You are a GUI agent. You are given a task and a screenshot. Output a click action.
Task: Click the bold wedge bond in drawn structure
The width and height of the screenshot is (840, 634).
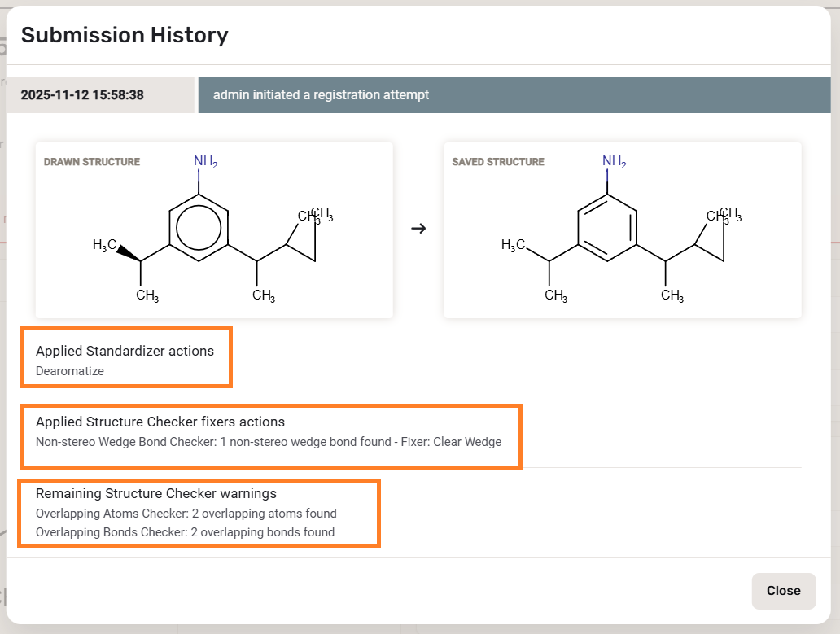tap(129, 253)
